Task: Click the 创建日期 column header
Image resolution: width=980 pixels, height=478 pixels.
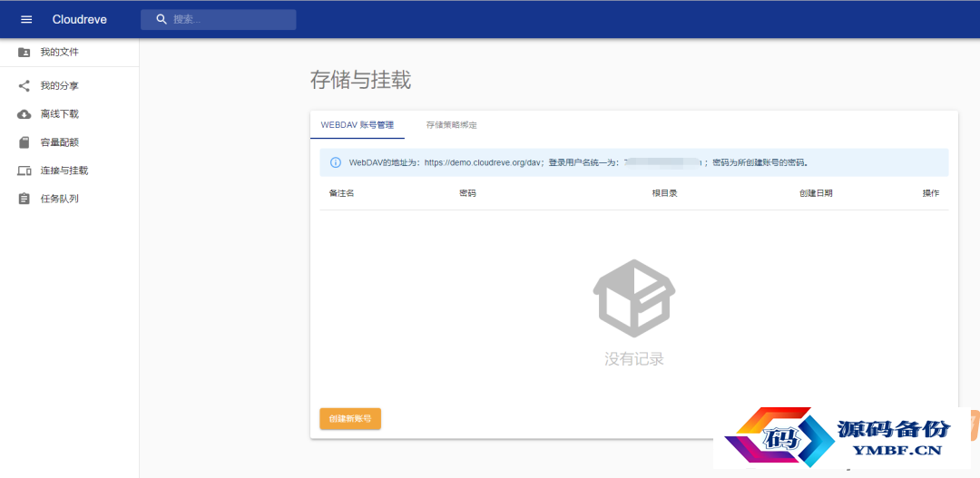Action: point(816,193)
